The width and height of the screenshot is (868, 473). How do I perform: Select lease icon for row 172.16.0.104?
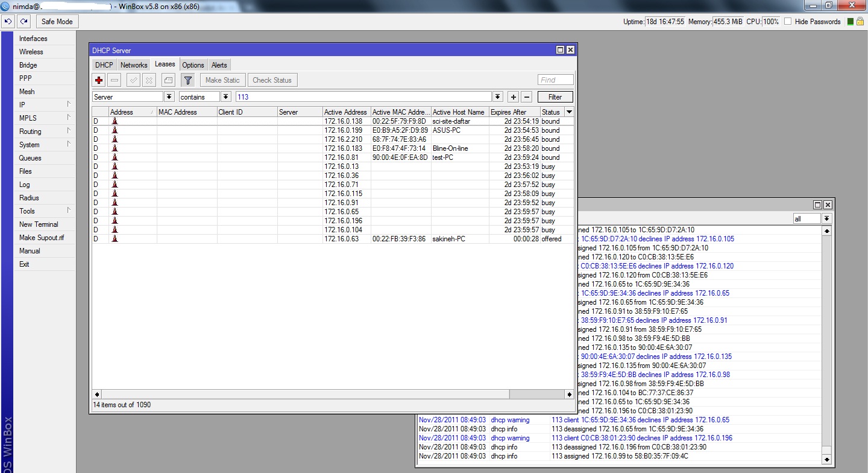[x=115, y=230]
